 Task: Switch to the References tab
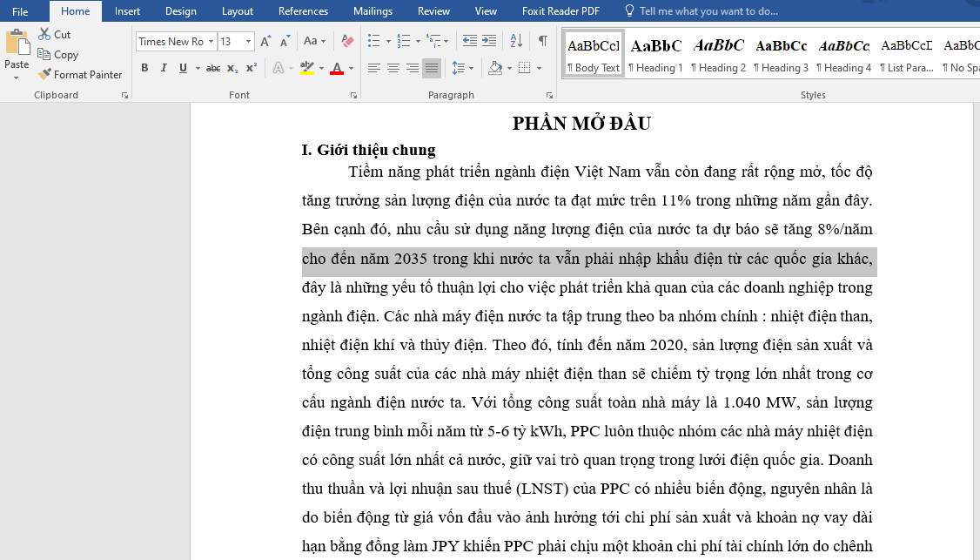tap(303, 11)
